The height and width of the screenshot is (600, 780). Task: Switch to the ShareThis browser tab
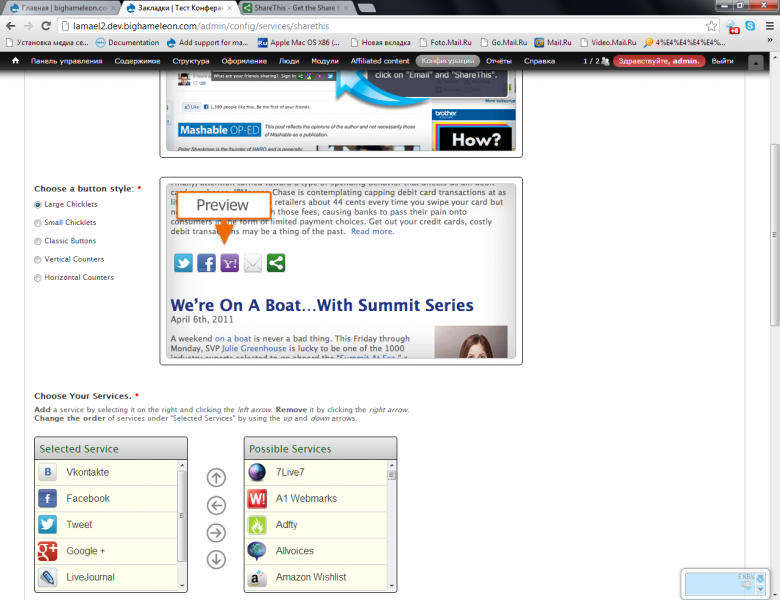[297, 8]
